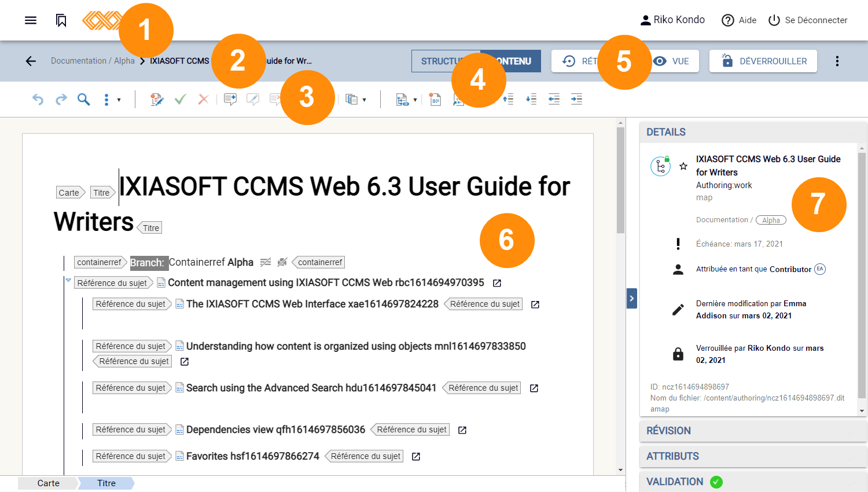Screen dimensions: 868x492
Task: Click the editor vertical scrollbar thumb
Action: (x=620, y=181)
